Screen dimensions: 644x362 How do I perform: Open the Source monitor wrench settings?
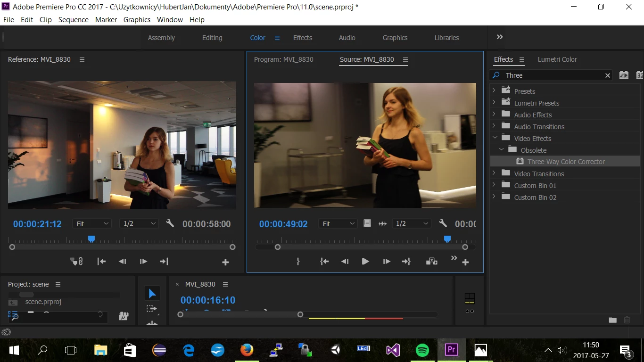click(443, 223)
